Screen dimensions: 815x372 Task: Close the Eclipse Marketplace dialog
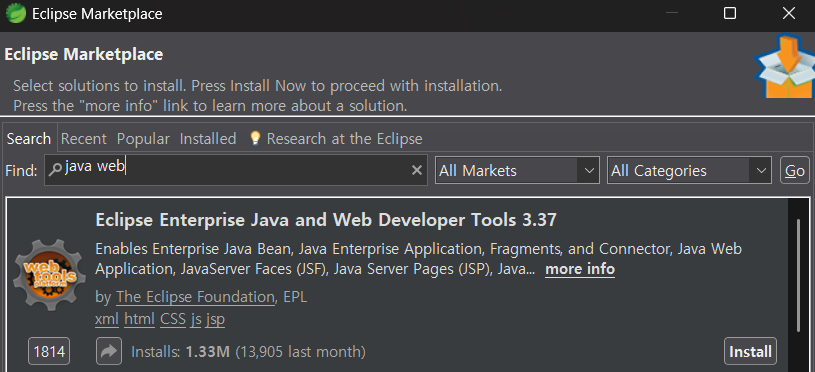tap(788, 13)
